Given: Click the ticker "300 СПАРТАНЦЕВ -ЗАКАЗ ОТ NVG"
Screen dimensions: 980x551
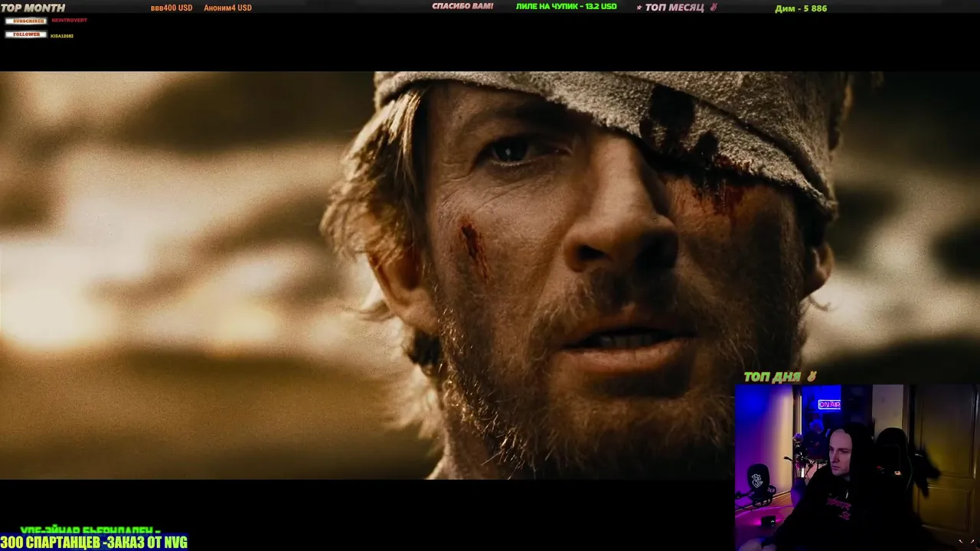Looking at the screenshot, I should coord(94,543).
